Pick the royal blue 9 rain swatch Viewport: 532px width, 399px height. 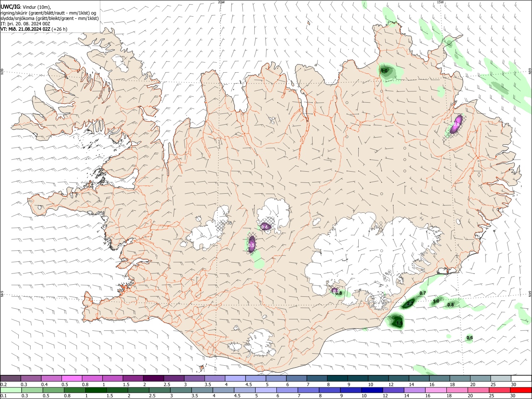point(350,390)
